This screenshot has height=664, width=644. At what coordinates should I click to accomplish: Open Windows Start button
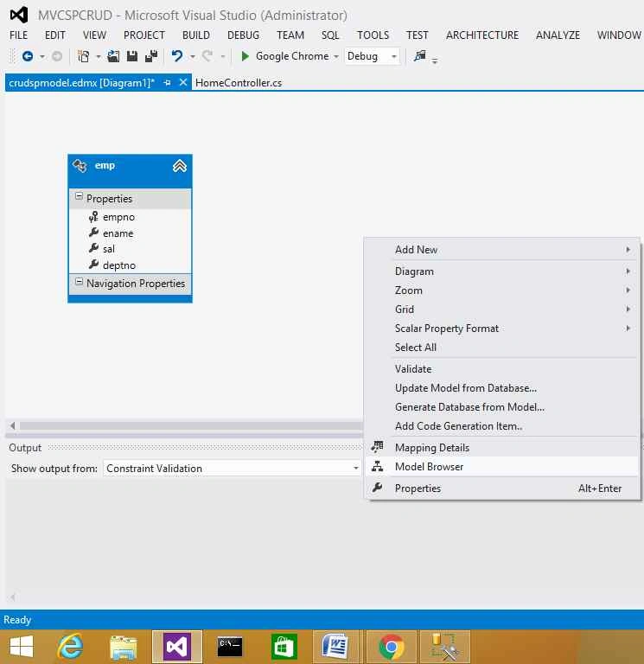click(21, 647)
